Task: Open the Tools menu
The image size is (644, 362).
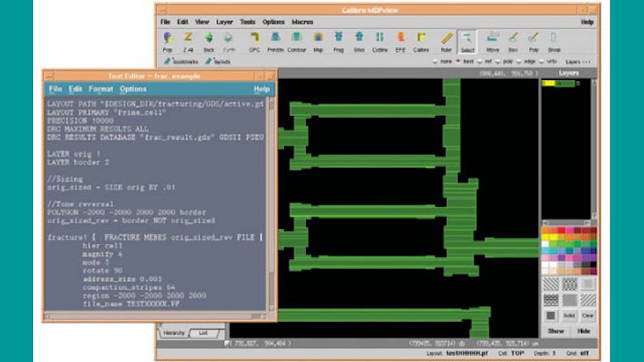Action: point(248,21)
